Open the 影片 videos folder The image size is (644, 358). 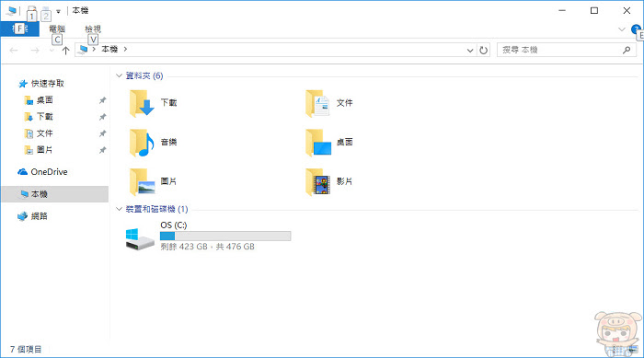tap(318, 181)
